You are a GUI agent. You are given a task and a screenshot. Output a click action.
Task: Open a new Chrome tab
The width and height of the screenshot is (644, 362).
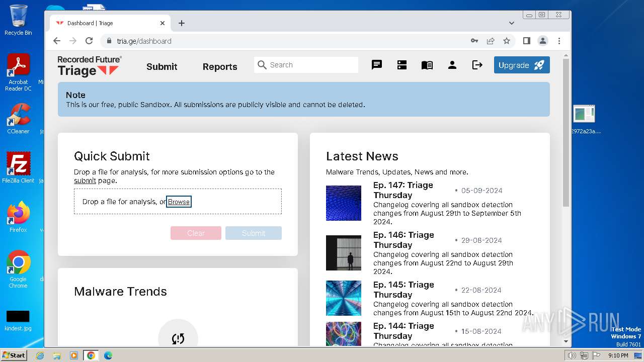pos(182,23)
